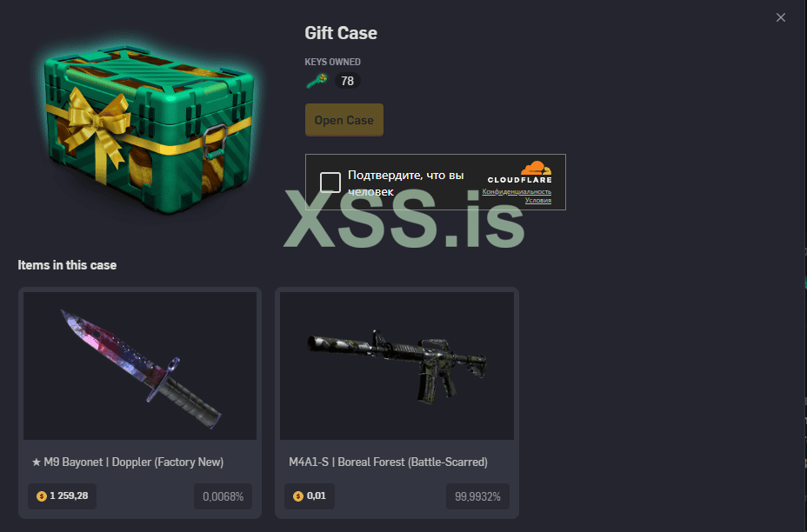Click the gold coin icon beside 1 259,28
This screenshot has height=532, width=807.
pos(42,496)
